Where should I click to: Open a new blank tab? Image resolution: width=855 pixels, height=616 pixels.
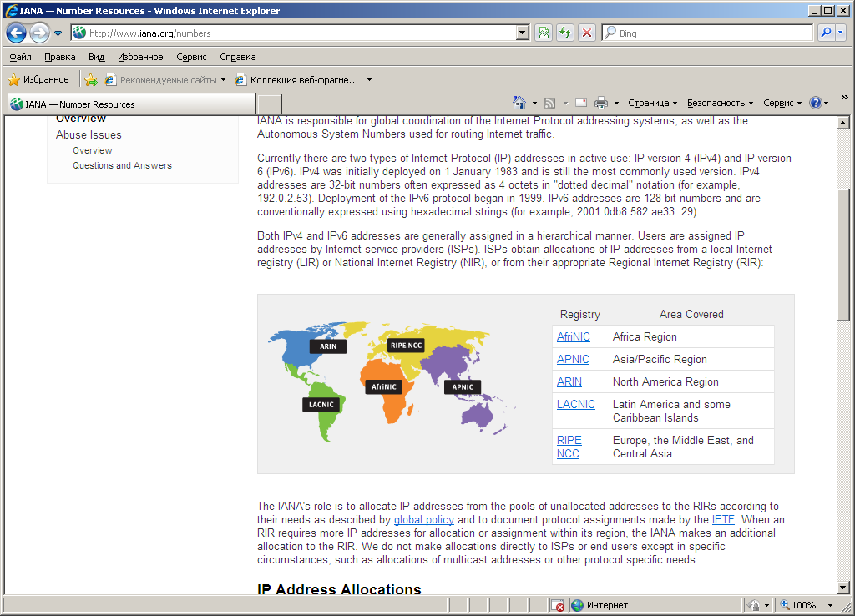[x=270, y=104]
